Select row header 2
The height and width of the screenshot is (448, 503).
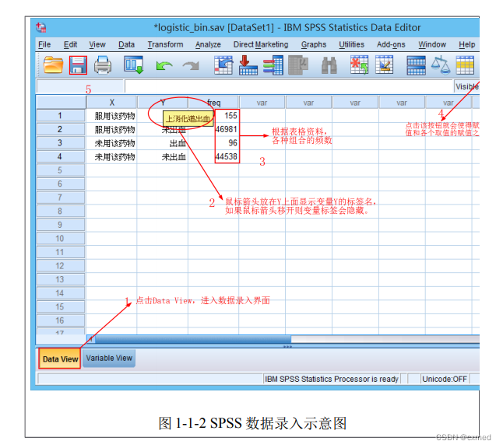click(60, 129)
